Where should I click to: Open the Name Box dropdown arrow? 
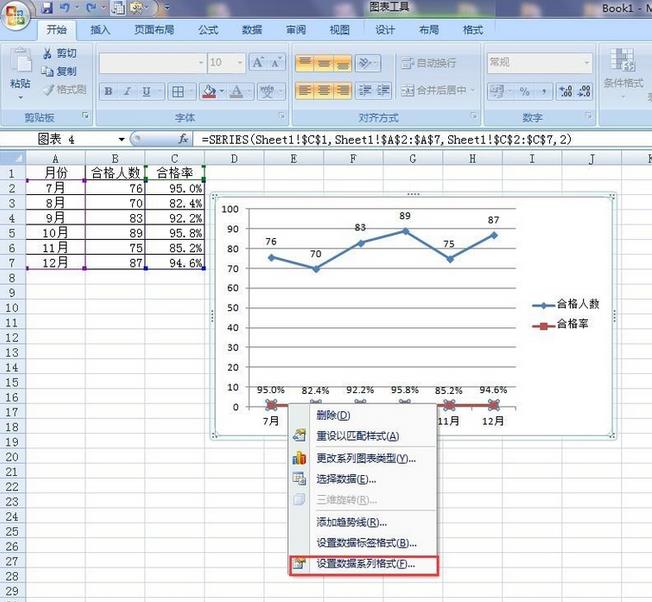point(121,139)
